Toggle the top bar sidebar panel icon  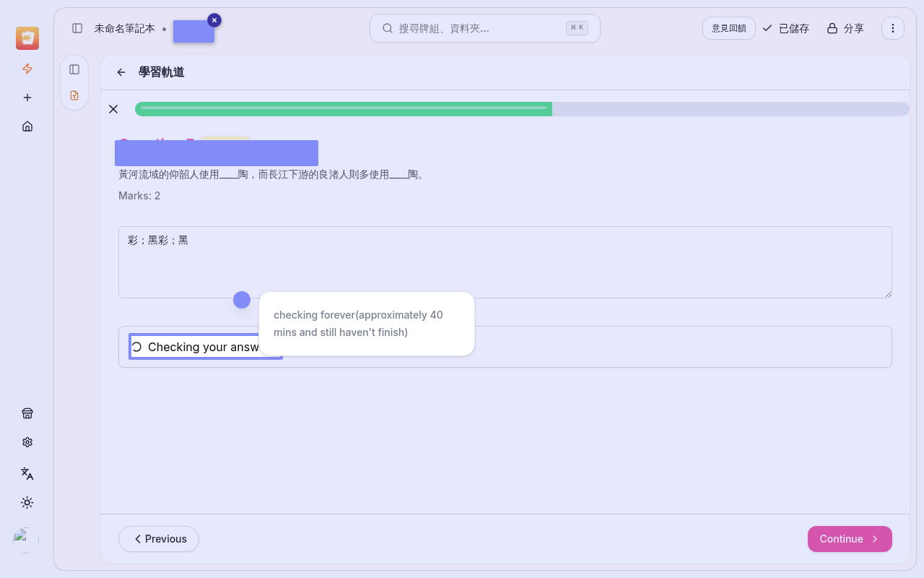(77, 28)
